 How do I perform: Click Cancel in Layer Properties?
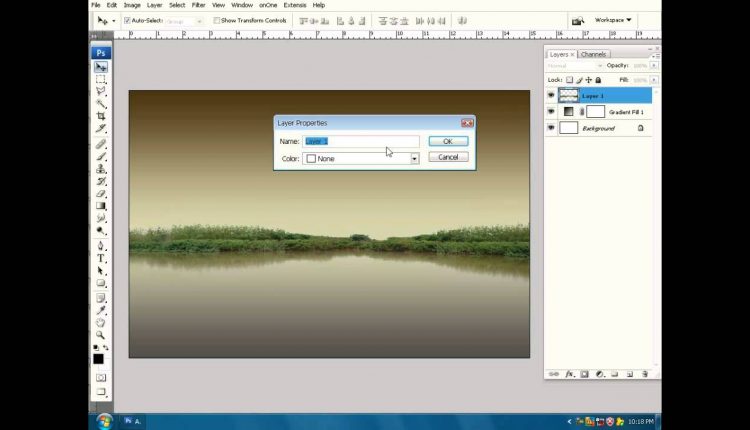448,157
